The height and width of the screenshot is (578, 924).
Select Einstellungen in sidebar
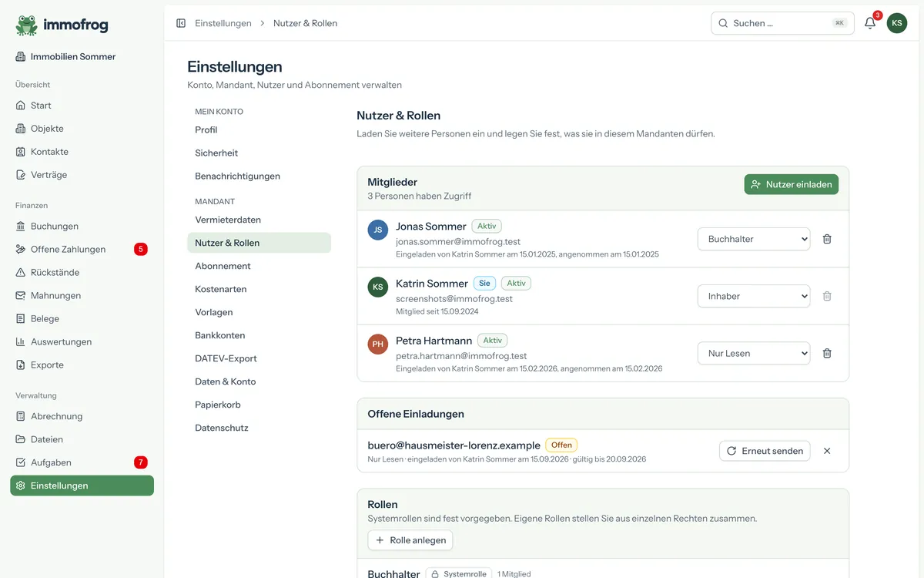click(82, 486)
